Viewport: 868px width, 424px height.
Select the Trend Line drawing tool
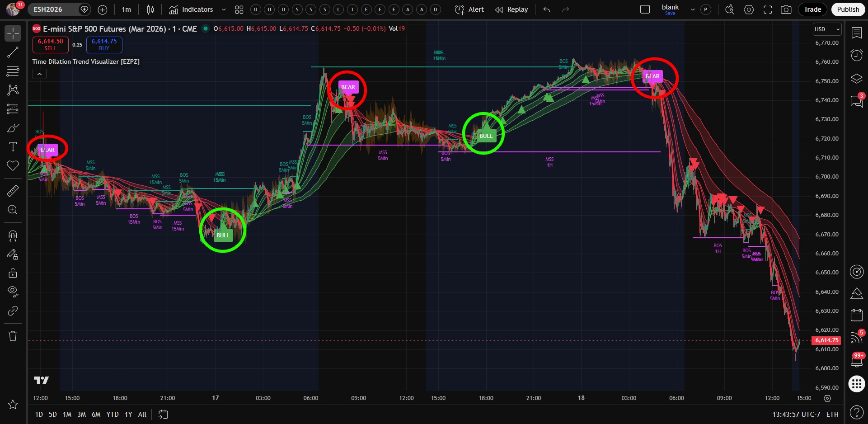[13, 52]
